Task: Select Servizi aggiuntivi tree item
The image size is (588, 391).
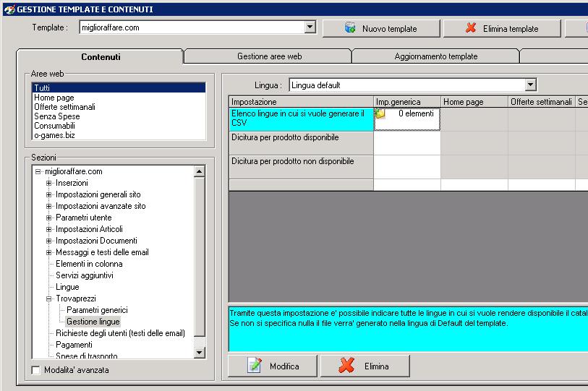Action: pos(85,275)
